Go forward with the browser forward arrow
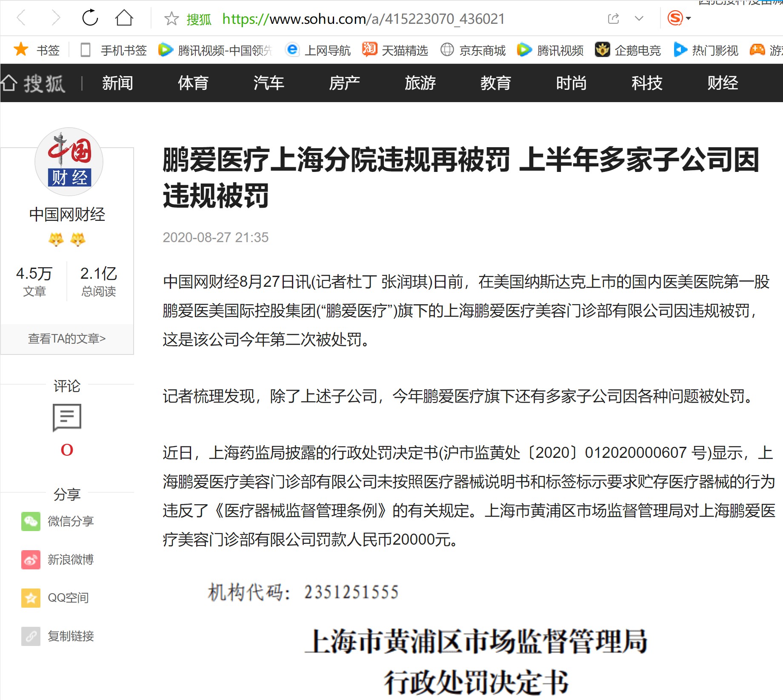 [56, 18]
